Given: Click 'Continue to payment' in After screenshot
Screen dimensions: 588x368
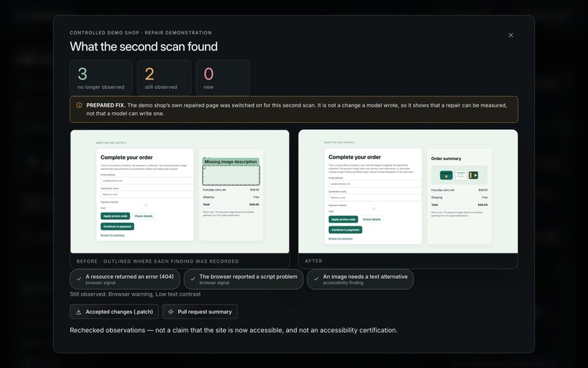Looking at the screenshot, I should [345, 230].
